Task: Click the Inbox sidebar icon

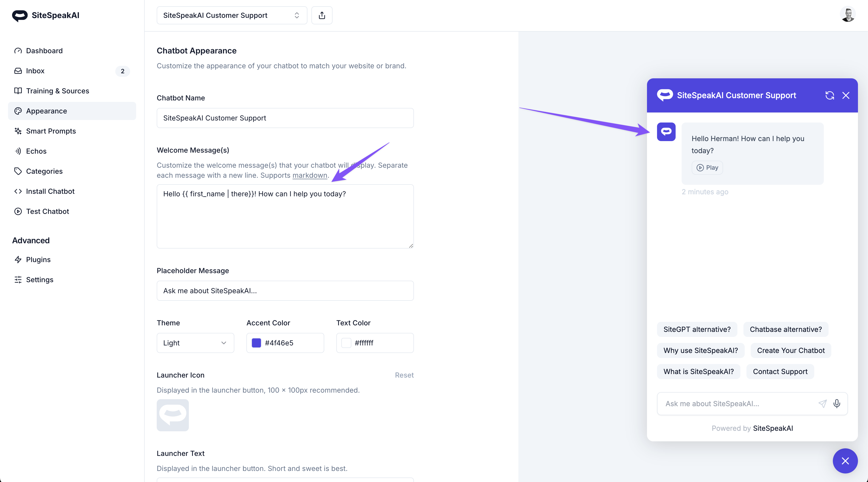Action: point(18,71)
